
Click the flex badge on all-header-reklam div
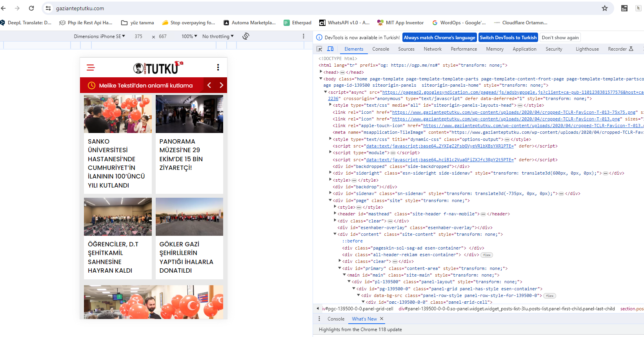click(487, 255)
